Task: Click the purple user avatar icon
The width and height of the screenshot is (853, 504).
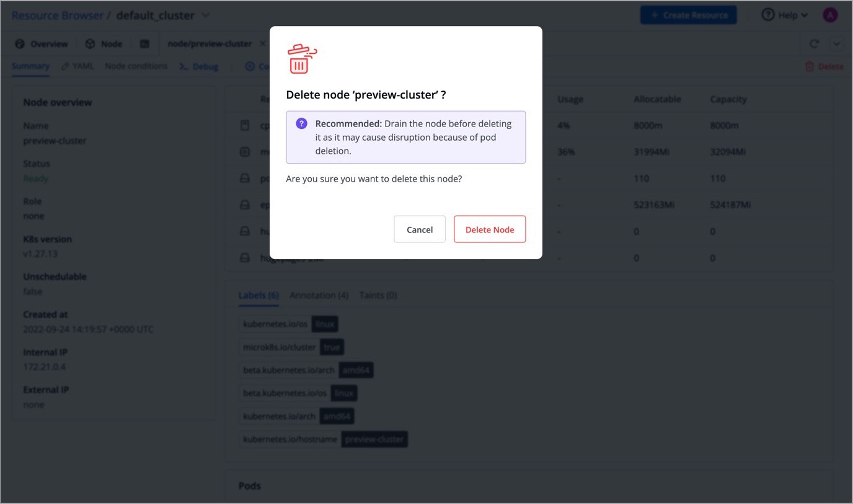Action: click(x=830, y=15)
